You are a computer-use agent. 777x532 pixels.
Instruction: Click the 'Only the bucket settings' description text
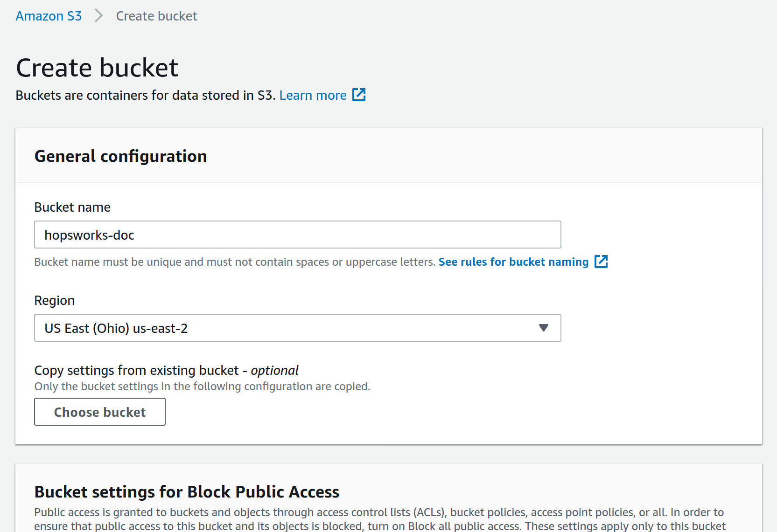[202, 387]
